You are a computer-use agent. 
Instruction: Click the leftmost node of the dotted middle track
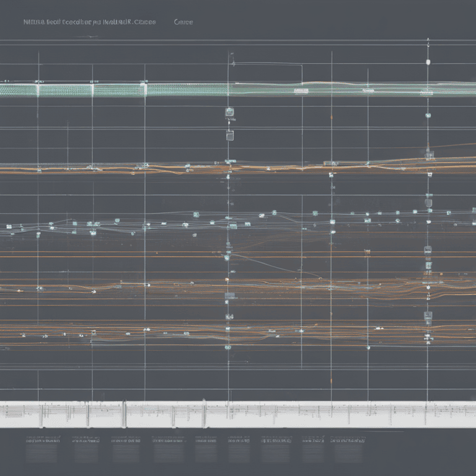click(x=9, y=227)
